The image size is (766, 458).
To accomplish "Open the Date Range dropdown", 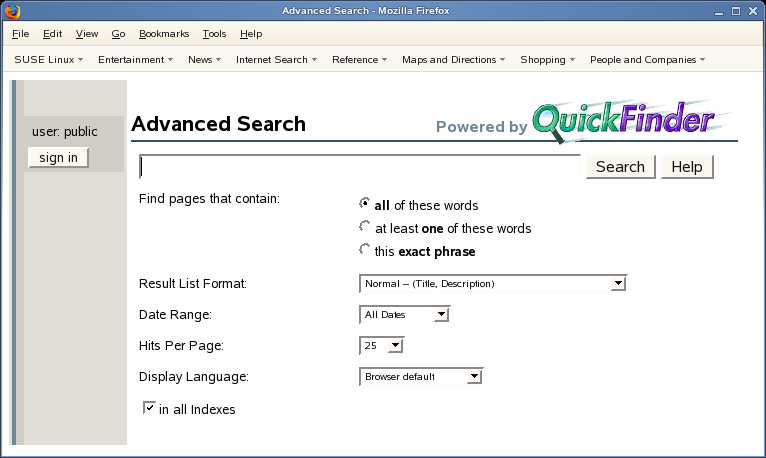I will tap(404, 314).
